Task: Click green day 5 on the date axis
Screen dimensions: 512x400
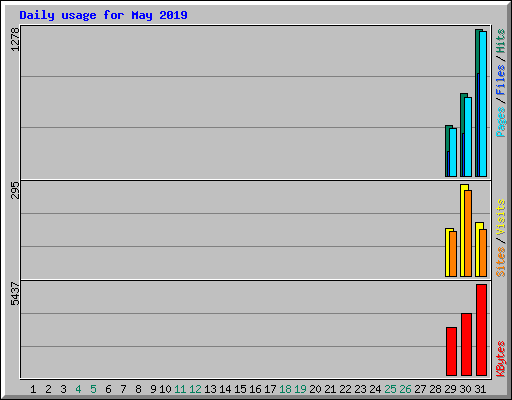Action: pos(93,389)
